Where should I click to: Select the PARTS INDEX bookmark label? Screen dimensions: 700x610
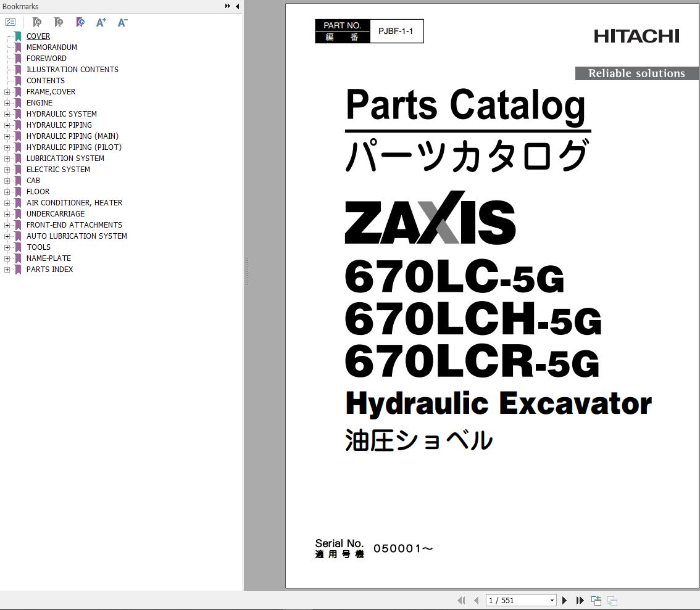(x=49, y=270)
